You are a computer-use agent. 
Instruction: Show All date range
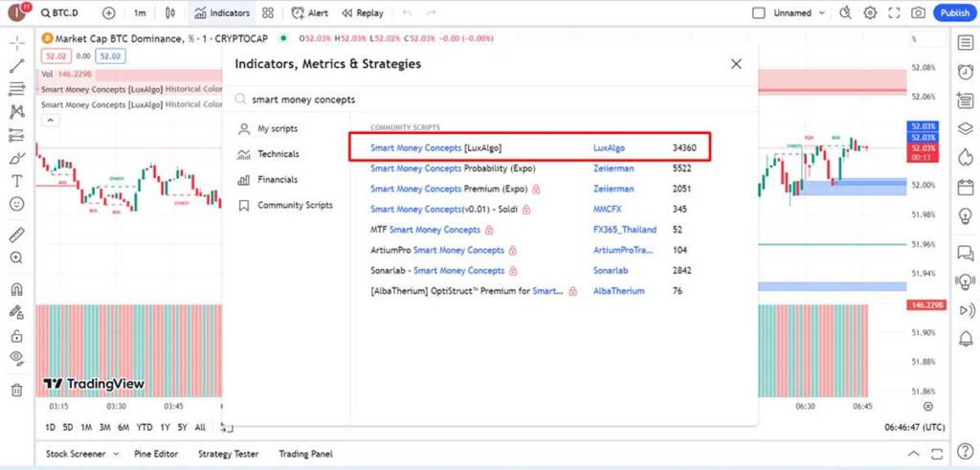(200, 428)
